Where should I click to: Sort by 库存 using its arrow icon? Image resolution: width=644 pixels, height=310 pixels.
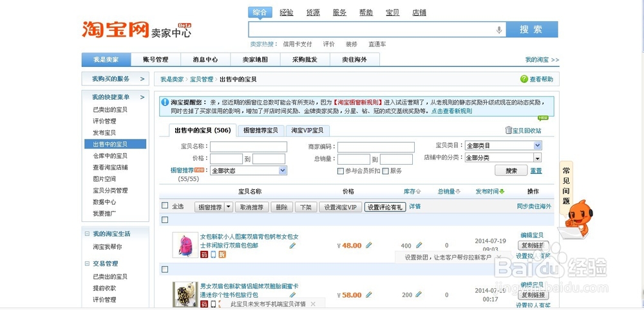pos(419,192)
